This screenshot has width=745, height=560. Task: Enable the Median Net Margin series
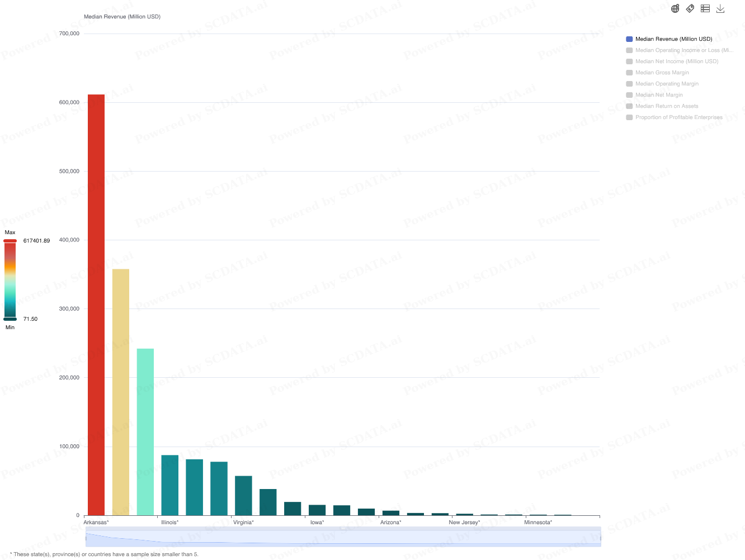point(654,95)
